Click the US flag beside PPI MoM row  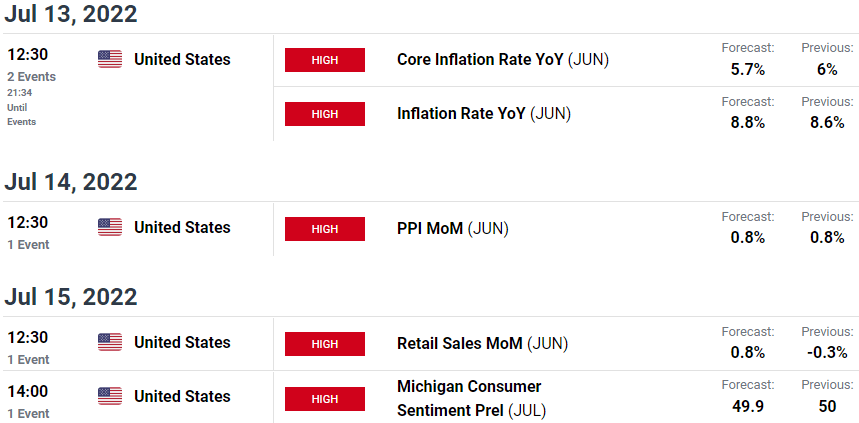pos(110,227)
